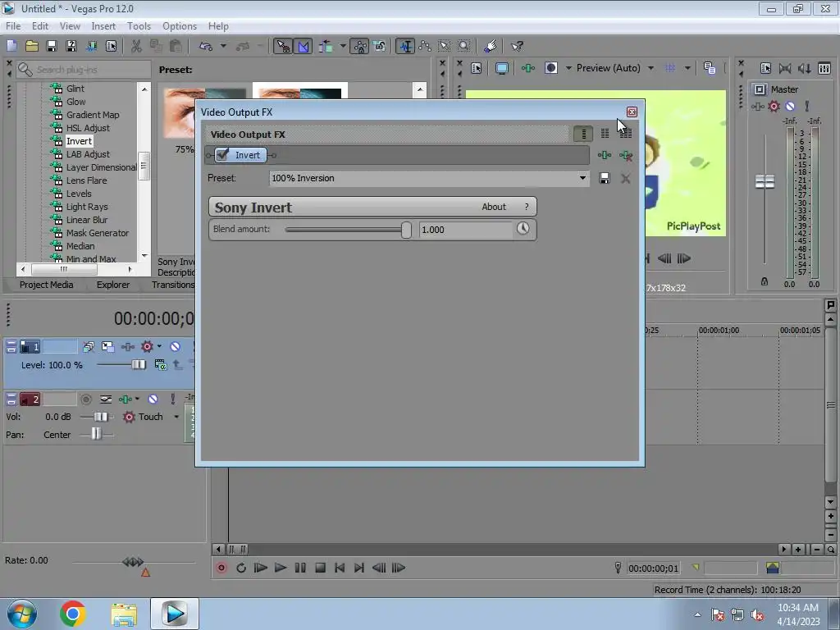
Task: Toggle Auto Ripple button
Action: [x=326, y=46]
